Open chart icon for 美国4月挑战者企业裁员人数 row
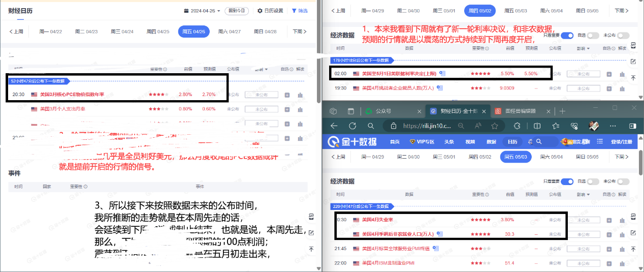This screenshot has height=272, width=644. 622,88
